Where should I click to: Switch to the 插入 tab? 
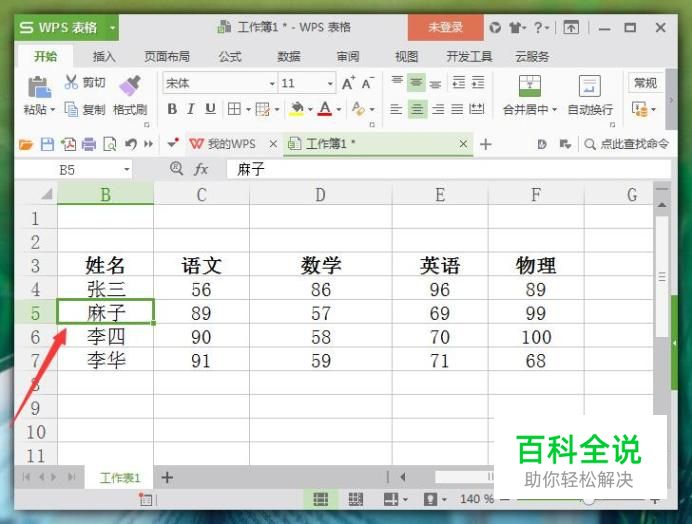pos(104,57)
